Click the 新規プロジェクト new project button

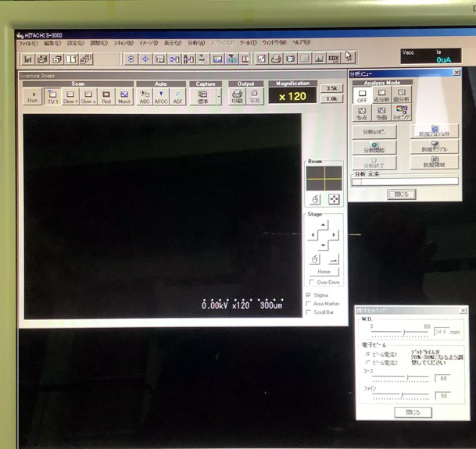click(x=435, y=131)
